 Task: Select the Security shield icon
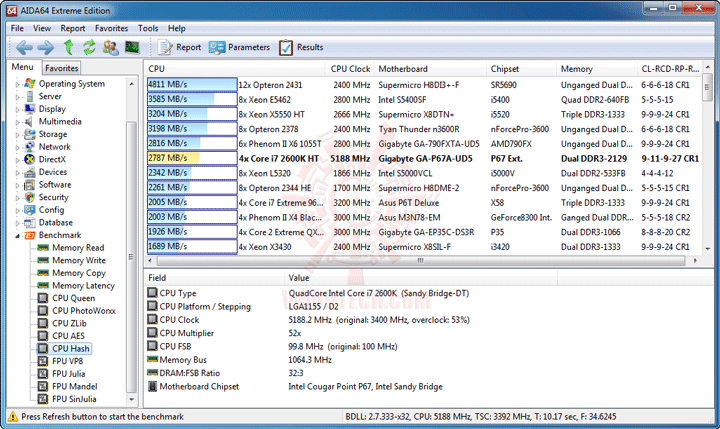point(29,198)
